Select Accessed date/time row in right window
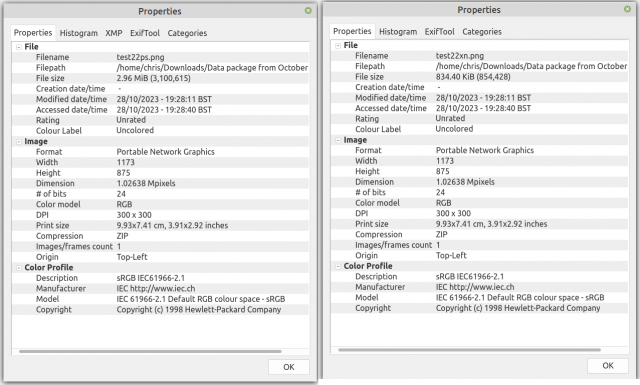640x385 pixels. [480, 108]
